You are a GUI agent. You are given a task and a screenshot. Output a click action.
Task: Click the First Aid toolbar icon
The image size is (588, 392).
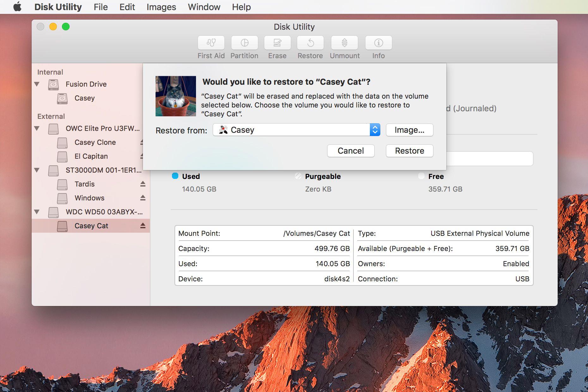click(211, 43)
